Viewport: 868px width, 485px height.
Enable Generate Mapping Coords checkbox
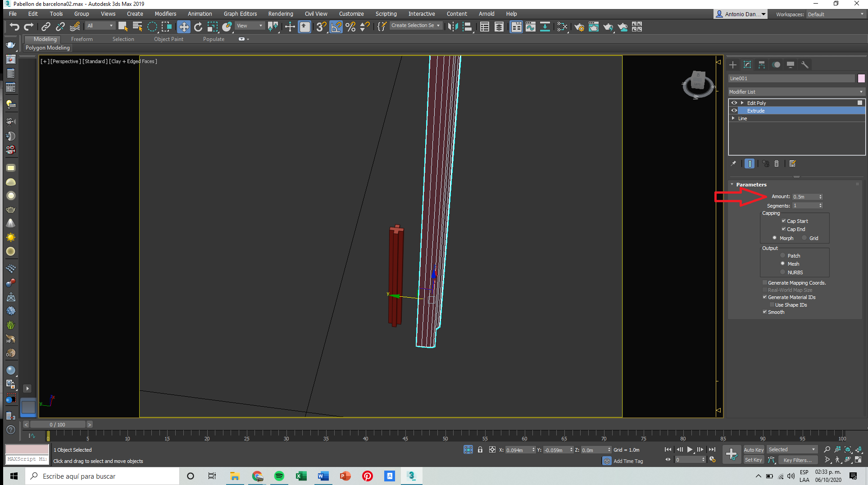click(x=765, y=283)
